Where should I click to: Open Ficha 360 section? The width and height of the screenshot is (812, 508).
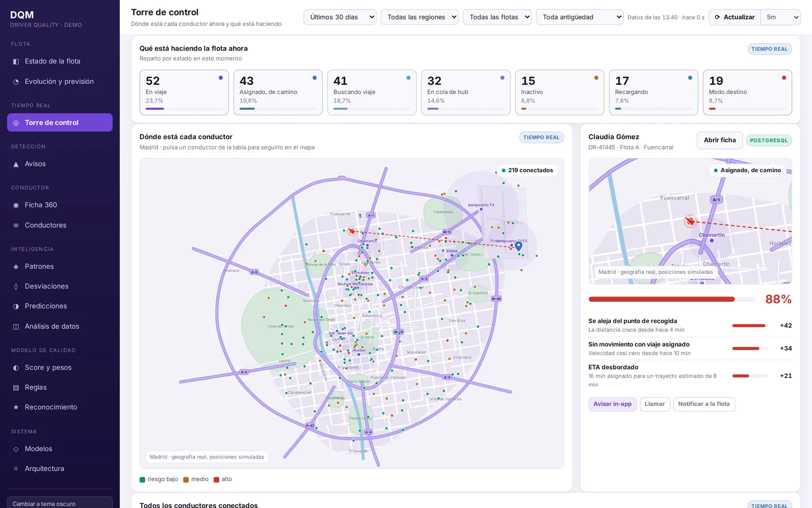[60, 205]
